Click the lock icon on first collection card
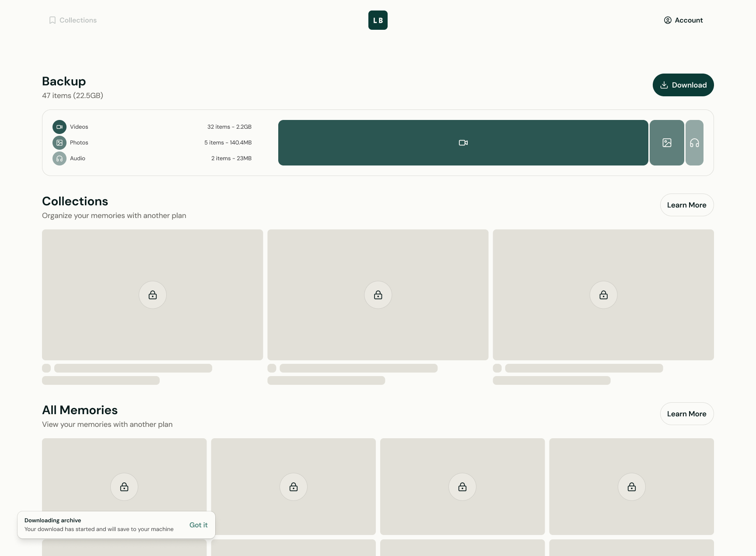This screenshot has width=756, height=556. [153, 295]
